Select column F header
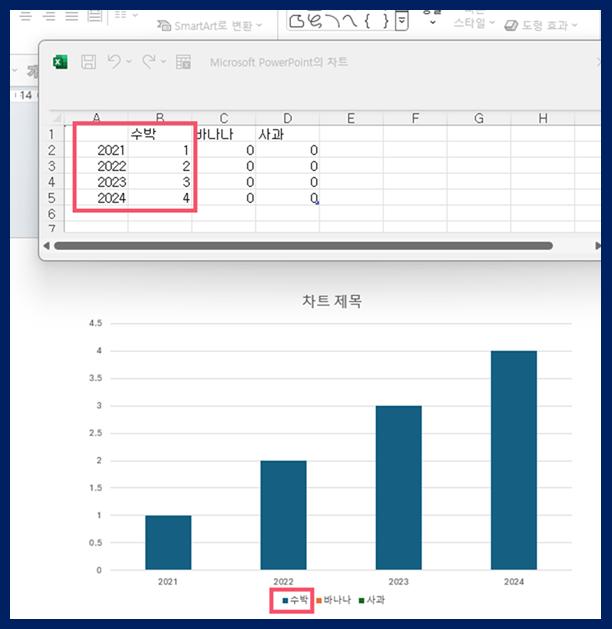612x629 pixels. pos(415,118)
